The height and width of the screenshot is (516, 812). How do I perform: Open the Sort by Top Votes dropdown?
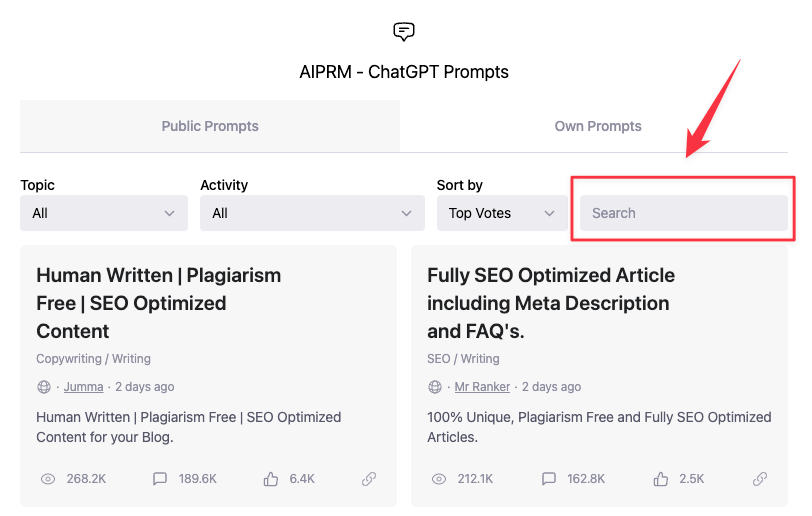[502, 213]
